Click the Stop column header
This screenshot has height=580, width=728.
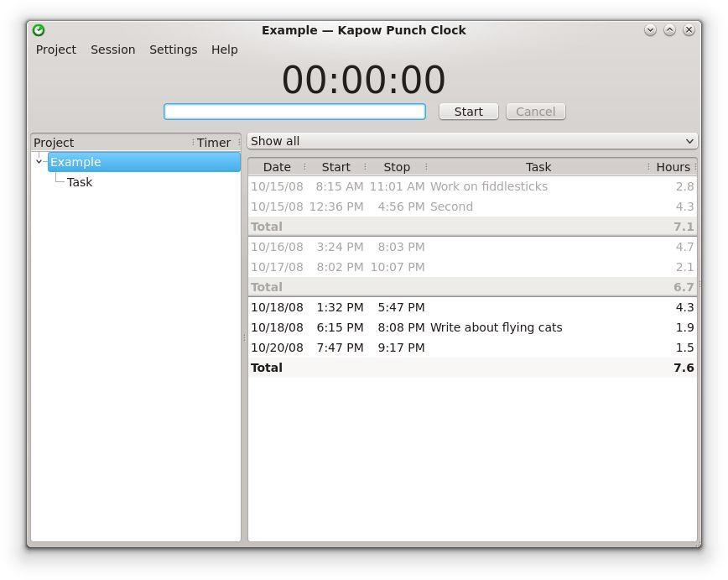(397, 167)
